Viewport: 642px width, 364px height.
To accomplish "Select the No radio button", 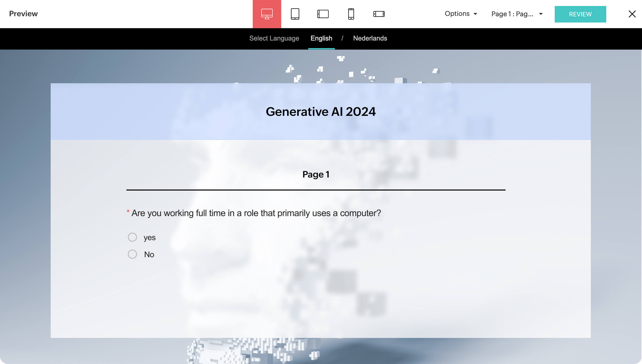I will [x=132, y=254].
